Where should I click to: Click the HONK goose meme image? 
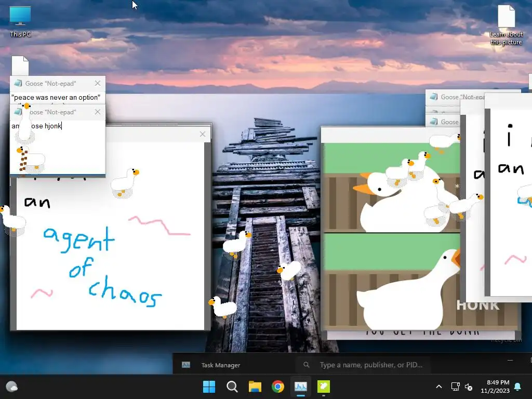pyautogui.click(x=392, y=236)
